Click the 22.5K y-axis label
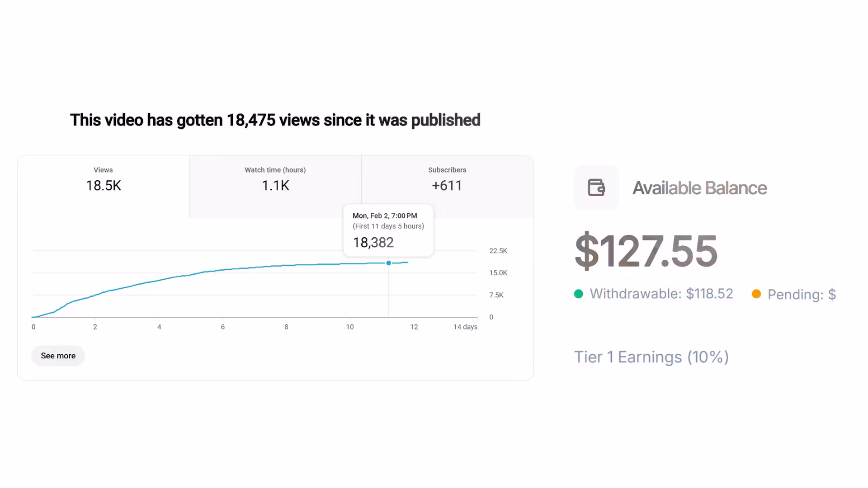Viewport: 868px width, 488px height. pyautogui.click(x=498, y=251)
